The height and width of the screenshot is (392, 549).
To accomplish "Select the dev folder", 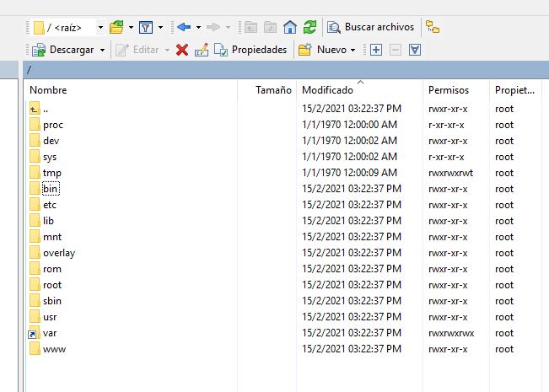I will [x=51, y=141].
